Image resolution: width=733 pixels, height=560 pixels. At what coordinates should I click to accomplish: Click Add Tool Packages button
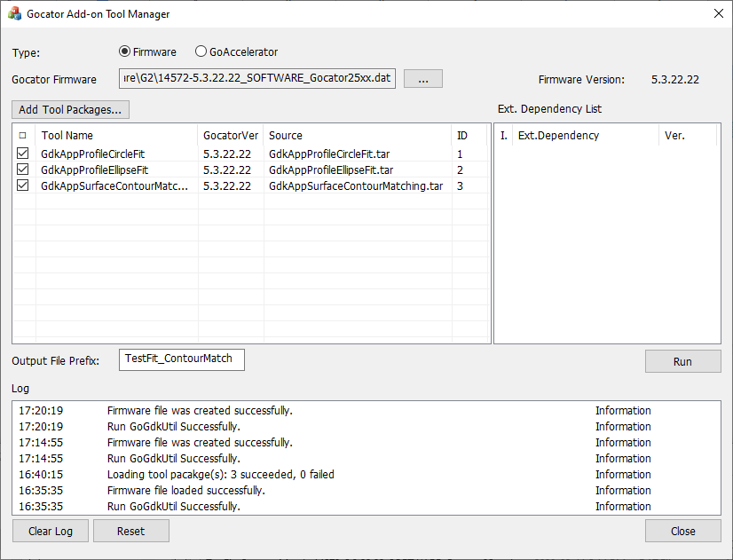(70, 109)
